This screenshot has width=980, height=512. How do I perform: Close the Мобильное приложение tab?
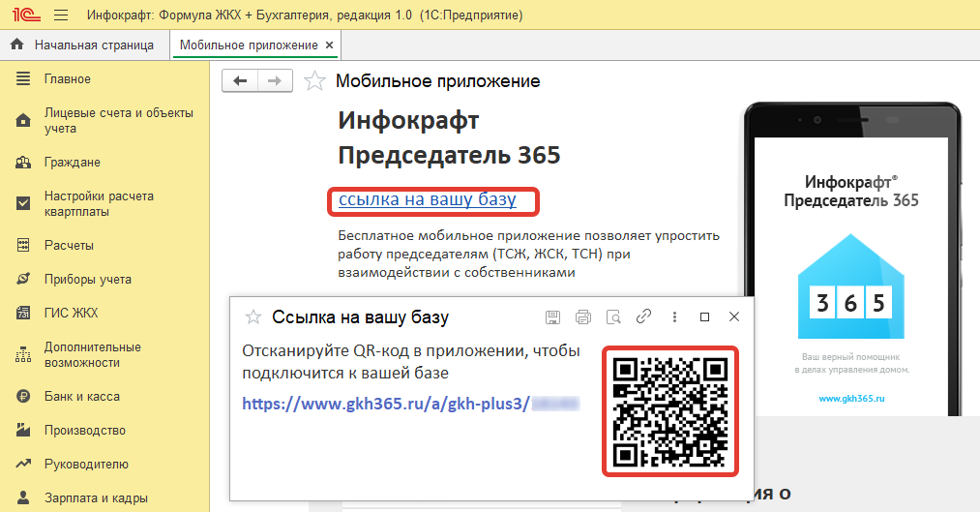pos(329,45)
